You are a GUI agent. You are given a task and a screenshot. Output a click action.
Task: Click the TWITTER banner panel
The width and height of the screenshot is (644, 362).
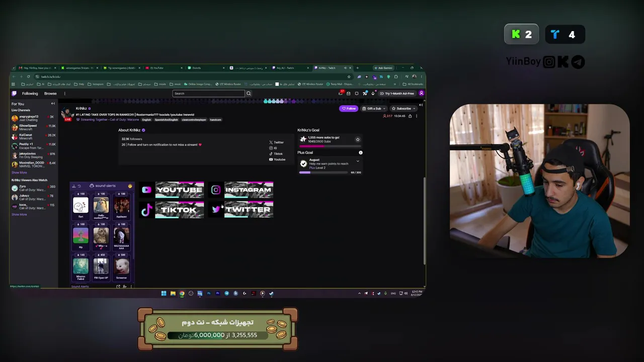pyautogui.click(x=242, y=210)
